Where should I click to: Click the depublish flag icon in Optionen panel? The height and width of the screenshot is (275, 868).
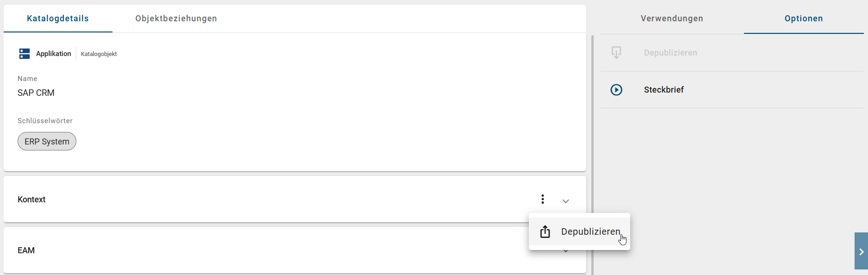615,52
